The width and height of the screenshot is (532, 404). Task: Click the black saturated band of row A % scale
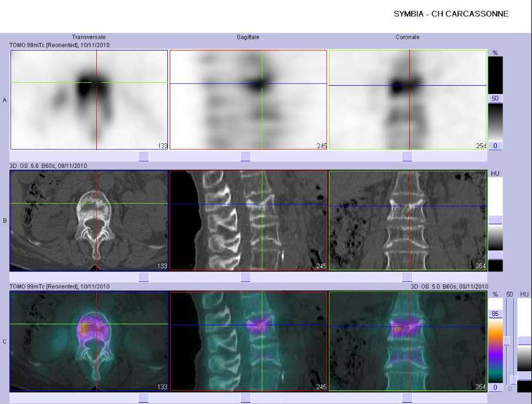(x=495, y=75)
